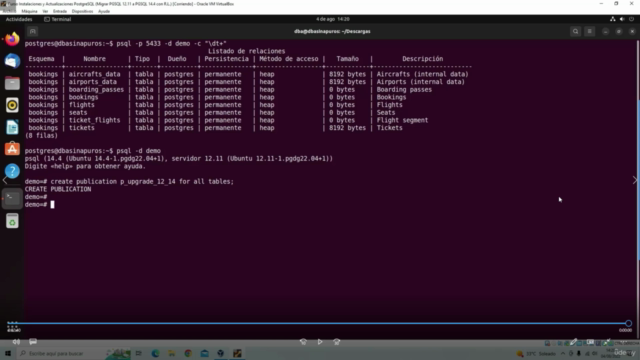Viewport: 640px width, 360px height.
Task: Click the "aircrafts_data" table name
Action: (94, 74)
